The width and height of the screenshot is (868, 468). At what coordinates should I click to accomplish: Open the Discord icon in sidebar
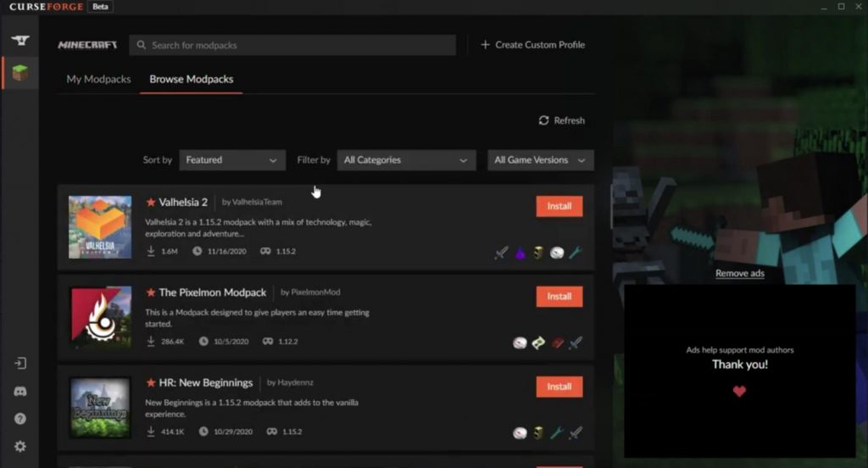coord(20,392)
